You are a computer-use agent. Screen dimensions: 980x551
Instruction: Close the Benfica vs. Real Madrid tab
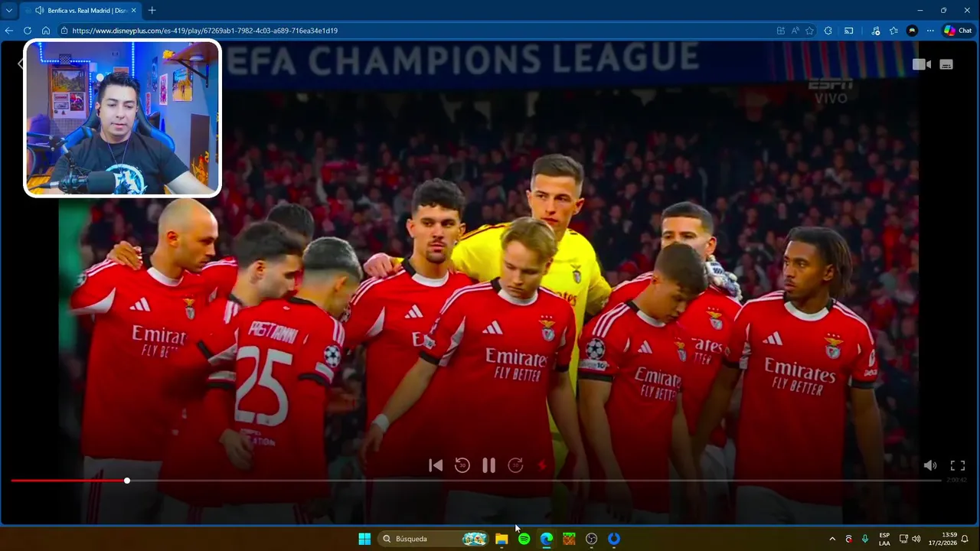point(134,11)
